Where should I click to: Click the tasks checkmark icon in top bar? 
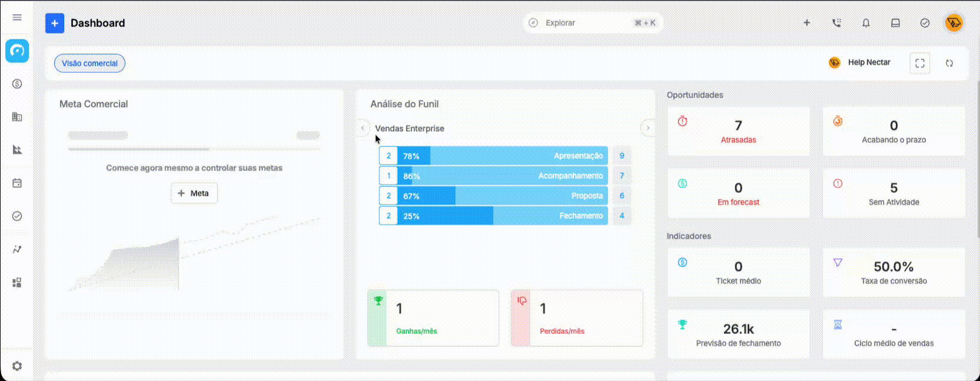(x=925, y=23)
